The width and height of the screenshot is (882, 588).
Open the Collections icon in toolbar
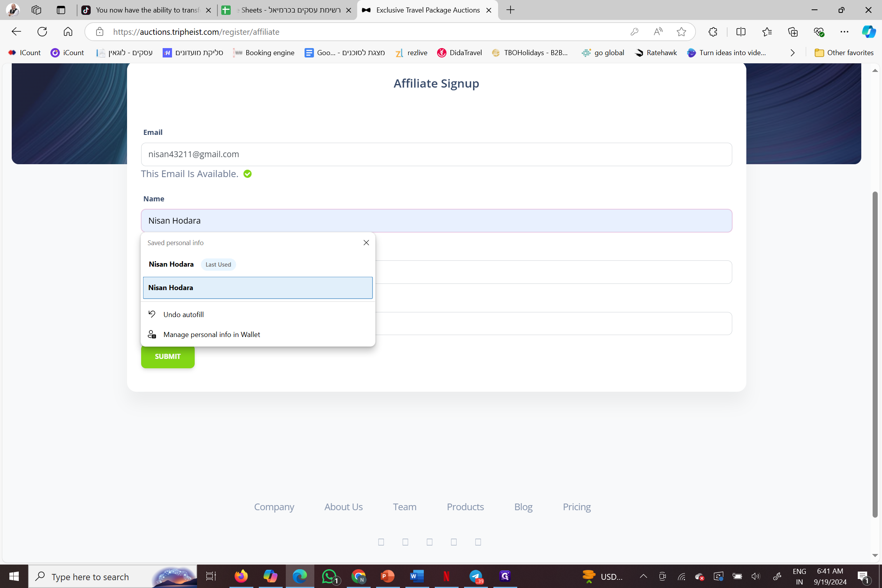792,32
